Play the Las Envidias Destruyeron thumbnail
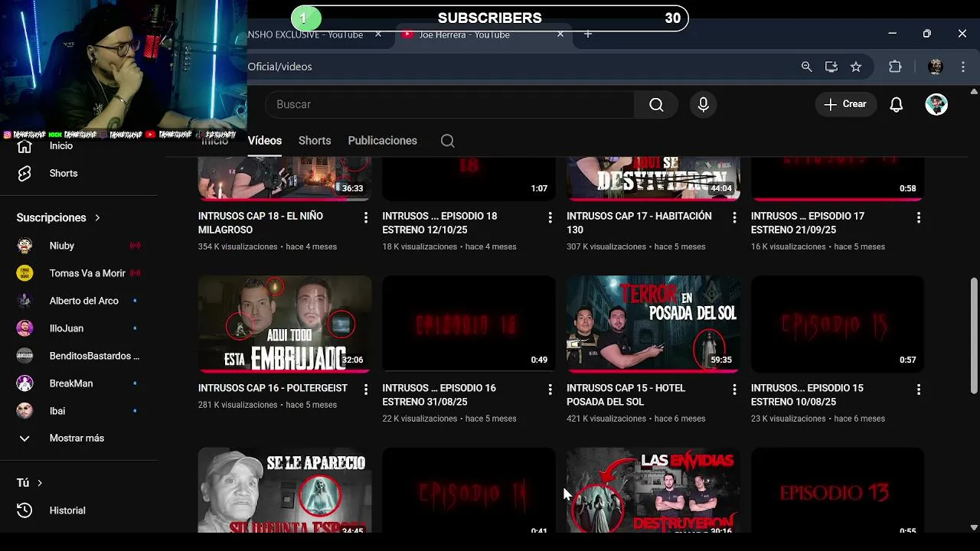 [x=653, y=490]
